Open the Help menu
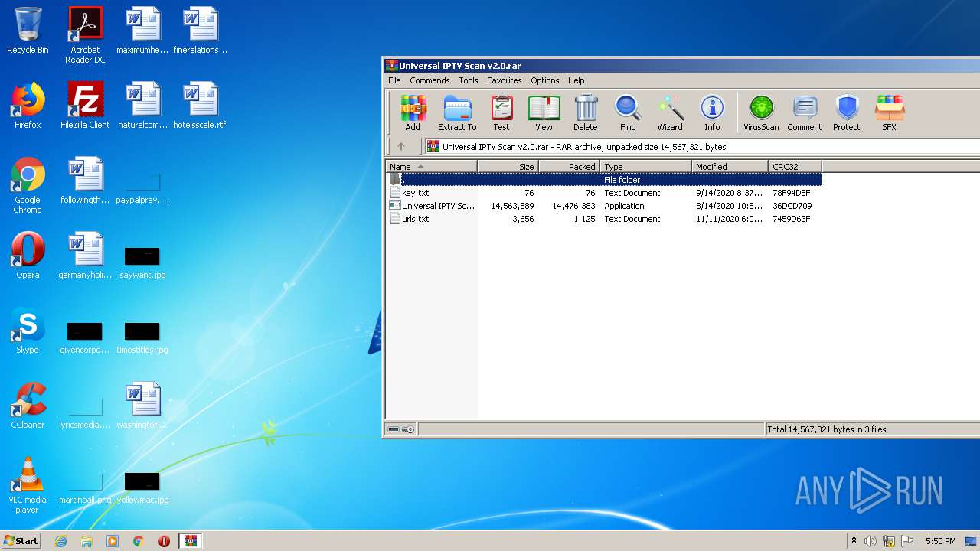Screen dimensions: 980x551 click(577, 80)
